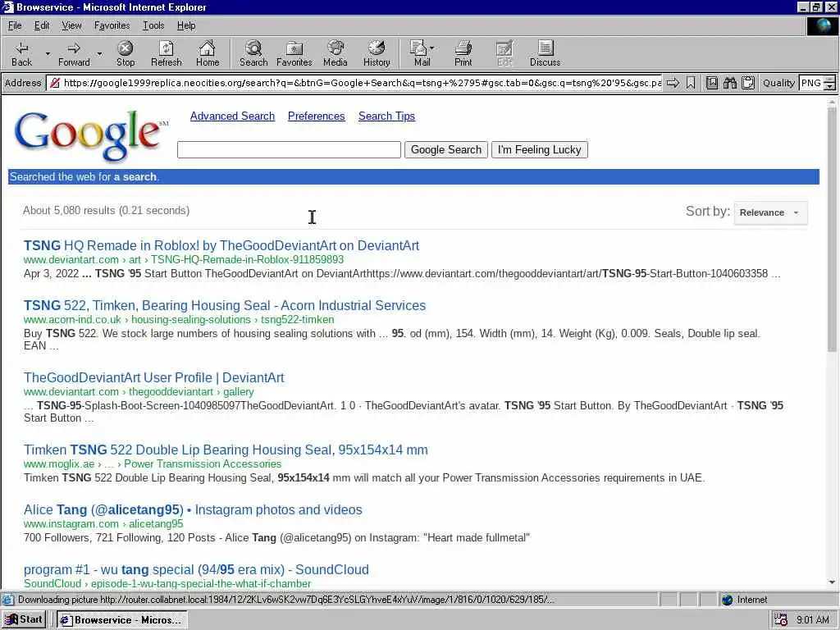Click the 9:01 AM tray clock
The height and width of the screenshot is (630, 840).
click(x=813, y=620)
